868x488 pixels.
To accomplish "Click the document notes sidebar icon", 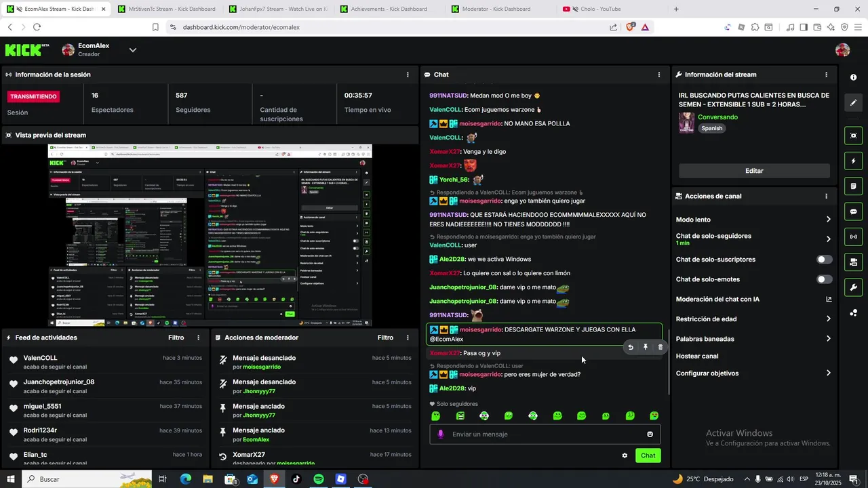I will (x=853, y=186).
